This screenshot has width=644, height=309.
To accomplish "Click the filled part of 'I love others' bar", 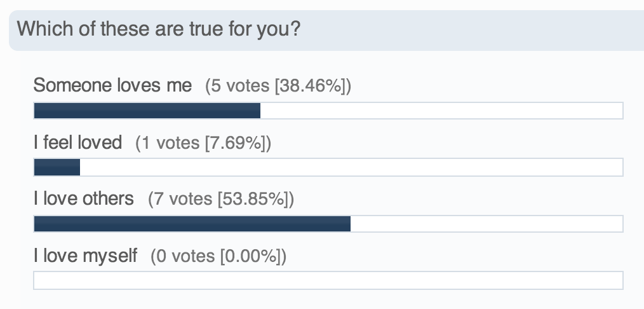I will tap(192, 224).
